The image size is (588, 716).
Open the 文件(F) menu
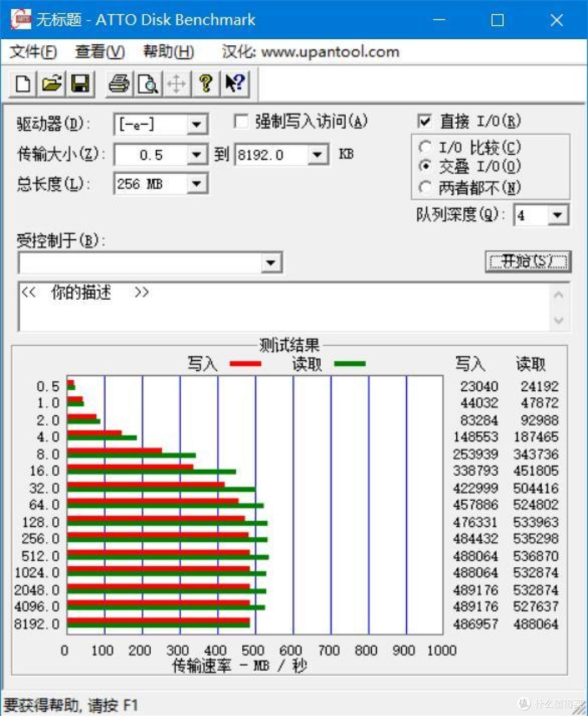pos(33,52)
